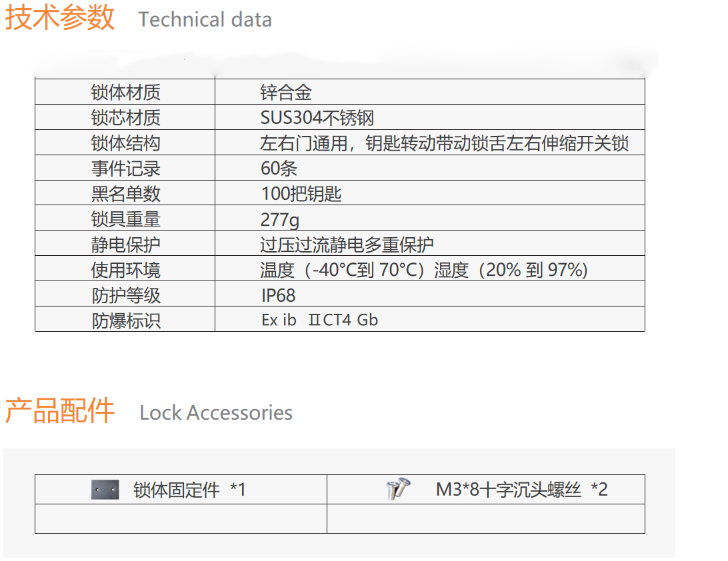This screenshot has height=561, width=728.
Task: Click the 产品配件 heading
Action: (60, 411)
